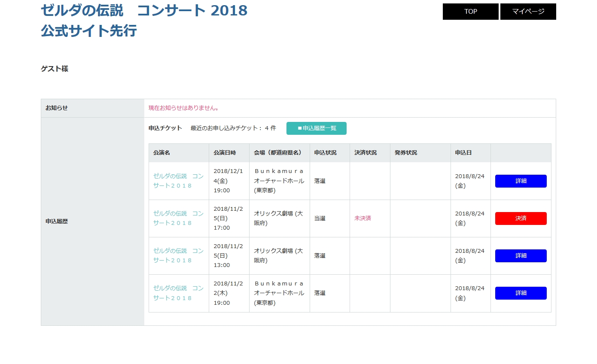Viewport: 597px width, 364px height.
Task: Click 最近のお申し込みチケット: 4 件 text
Action: point(233,128)
